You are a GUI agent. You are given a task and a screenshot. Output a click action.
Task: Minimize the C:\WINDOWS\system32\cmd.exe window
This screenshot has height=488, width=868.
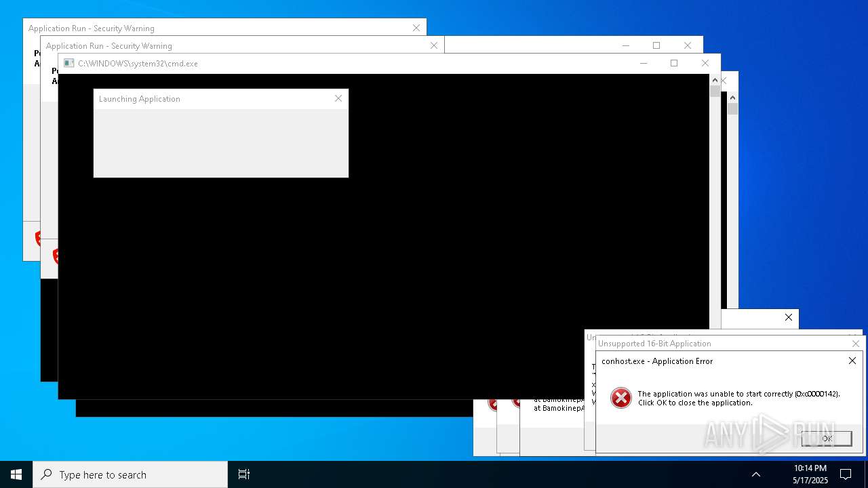tap(644, 63)
